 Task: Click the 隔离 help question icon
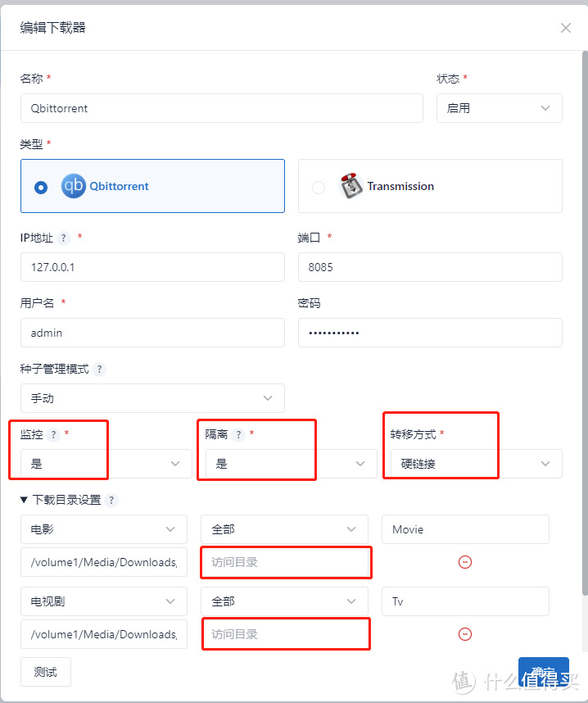click(x=238, y=434)
